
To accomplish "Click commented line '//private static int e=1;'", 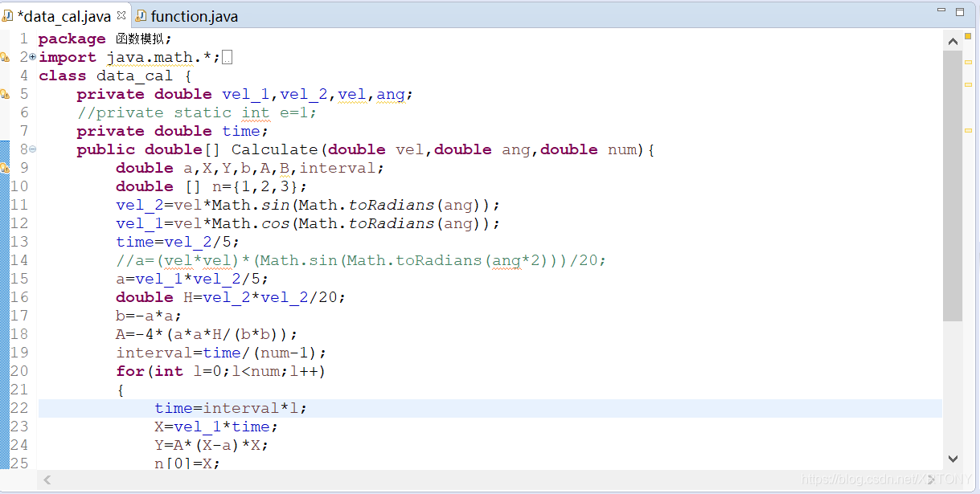I will 197,112.
